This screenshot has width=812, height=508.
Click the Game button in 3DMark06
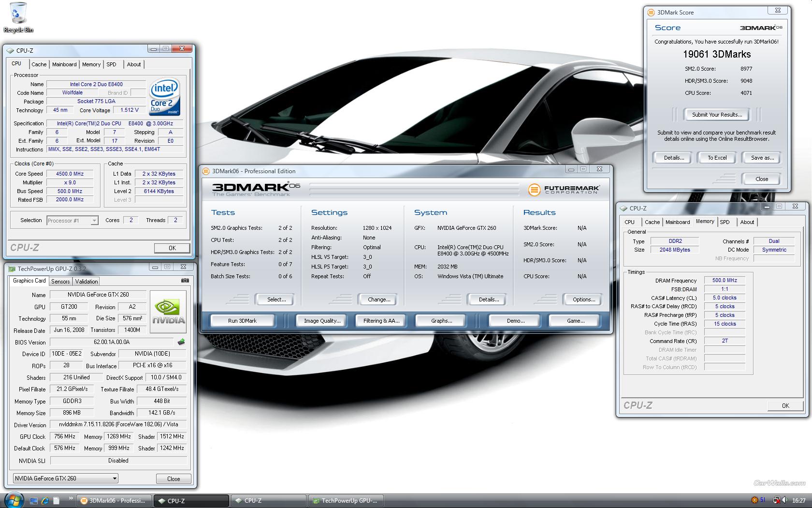575,321
